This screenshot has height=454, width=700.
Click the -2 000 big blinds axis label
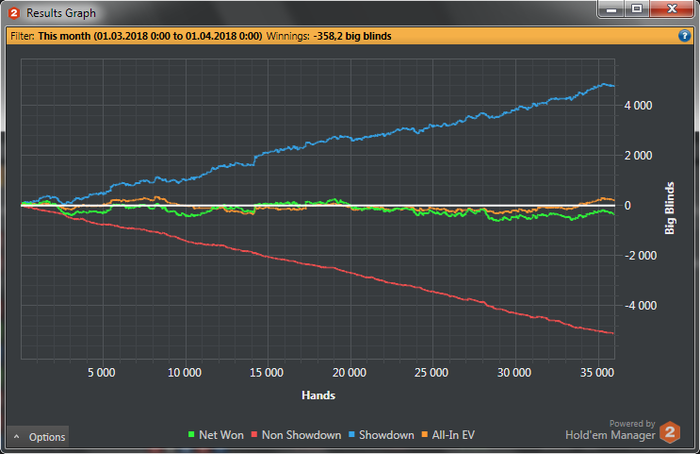click(640, 256)
